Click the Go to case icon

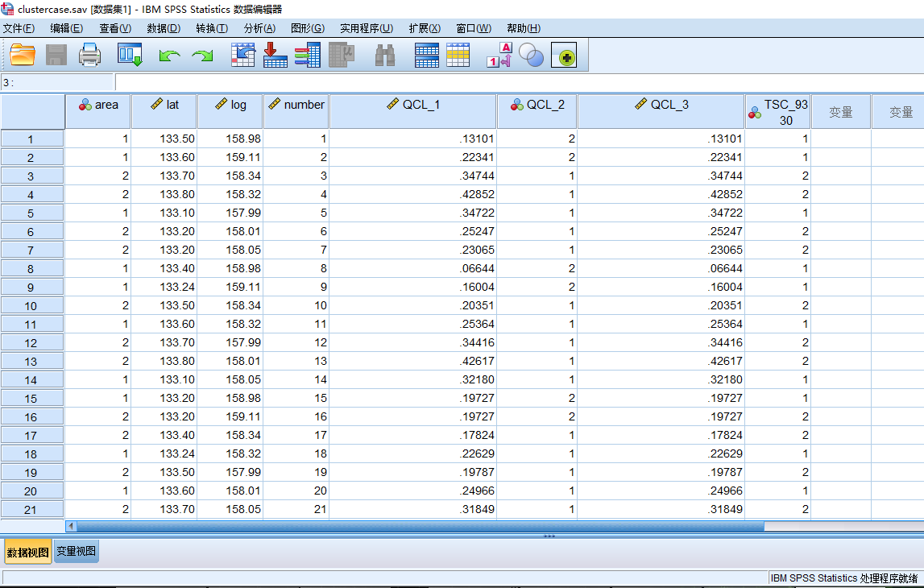(242, 56)
